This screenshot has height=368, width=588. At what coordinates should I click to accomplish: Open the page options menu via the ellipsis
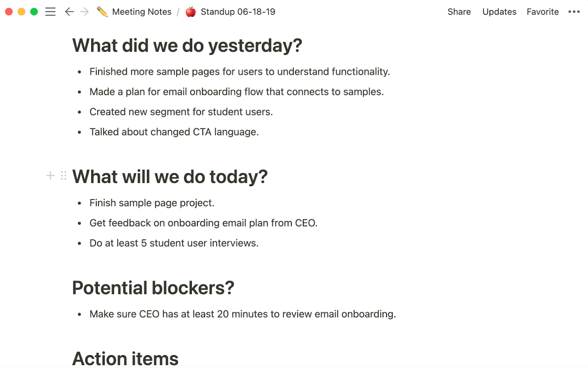click(x=573, y=11)
